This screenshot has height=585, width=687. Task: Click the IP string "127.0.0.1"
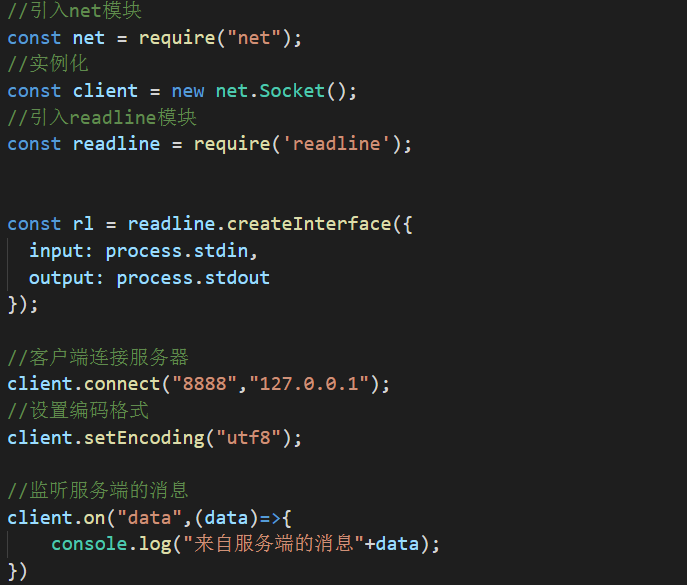[x=309, y=384]
